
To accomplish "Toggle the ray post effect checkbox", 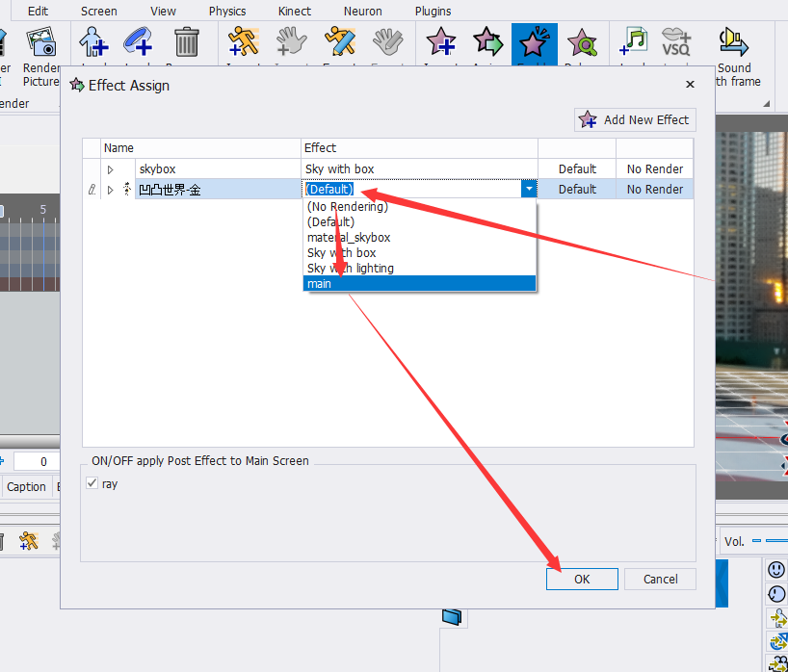I will point(92,483).
